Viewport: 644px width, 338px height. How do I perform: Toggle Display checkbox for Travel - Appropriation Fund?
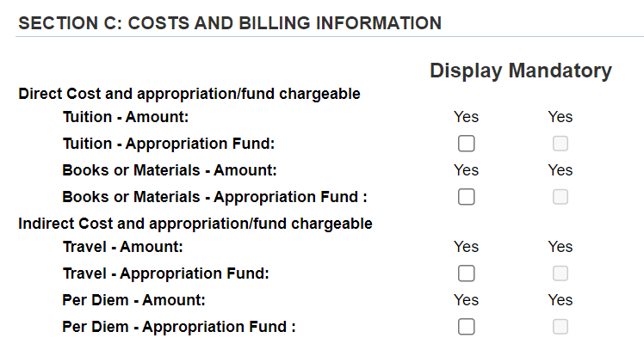[466, 273]
